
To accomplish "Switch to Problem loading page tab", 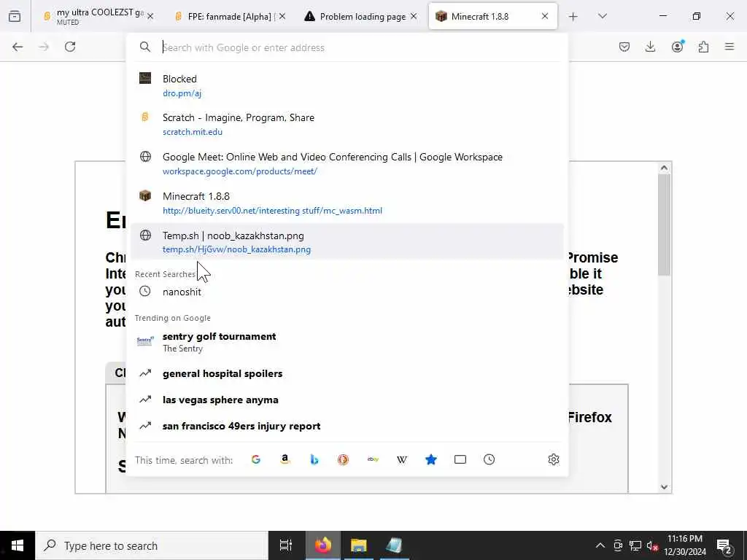I will tap(361, 16).
